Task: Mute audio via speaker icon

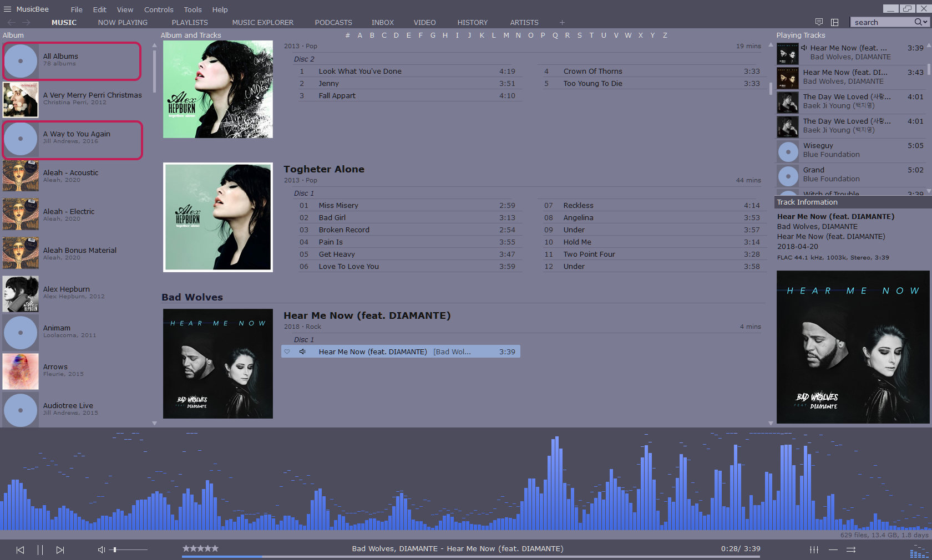Action: 101,549
